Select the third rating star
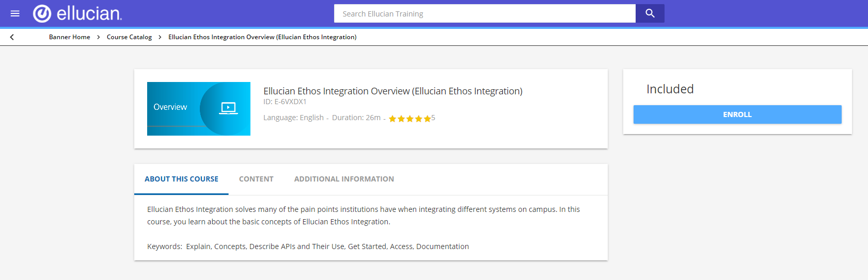The width and height of the screenshot is (868, 280). [410, 119]
